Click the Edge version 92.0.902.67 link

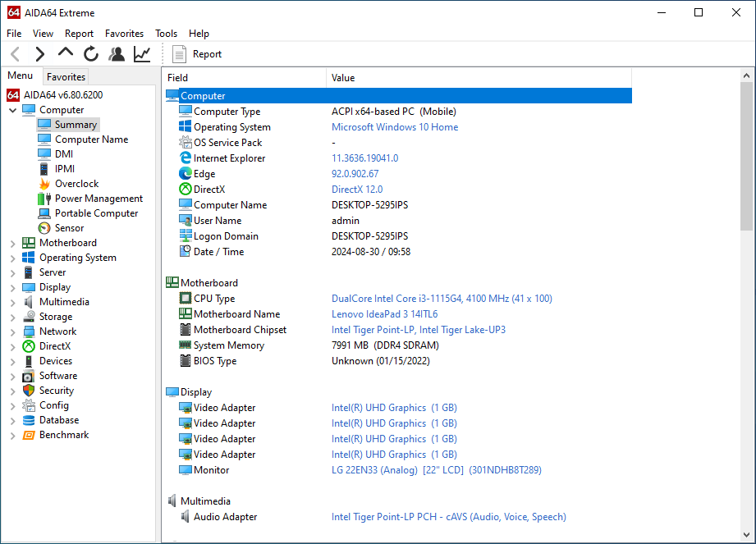click(x=355, y=174)
